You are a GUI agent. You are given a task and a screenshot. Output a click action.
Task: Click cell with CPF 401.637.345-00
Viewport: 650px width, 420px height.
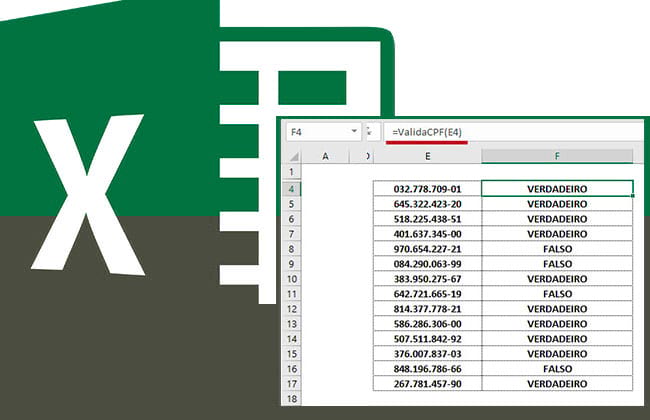tap(427, 234)
